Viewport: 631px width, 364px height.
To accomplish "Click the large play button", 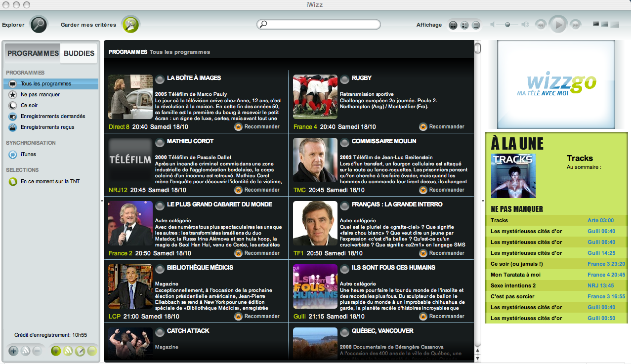I will 558,24.
